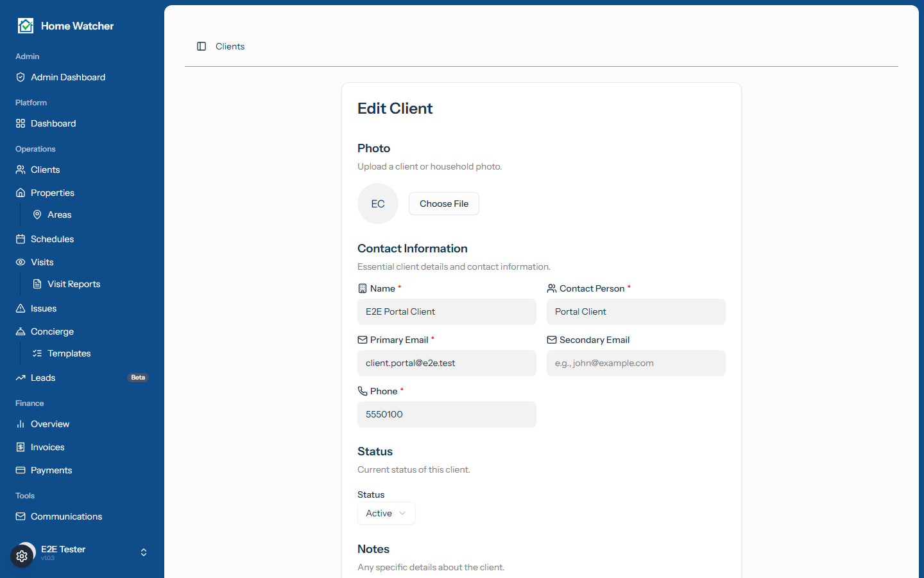Image resolution: width=924 pixels, height=578 pixels.
Task: Click the Clients breadcrumb link
Action: click(x=230, y=46)
